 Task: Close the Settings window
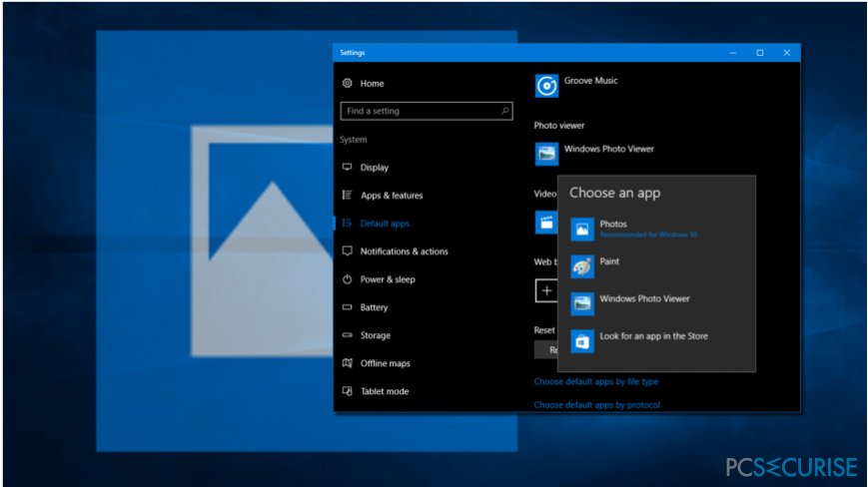[x=787, y=53]
